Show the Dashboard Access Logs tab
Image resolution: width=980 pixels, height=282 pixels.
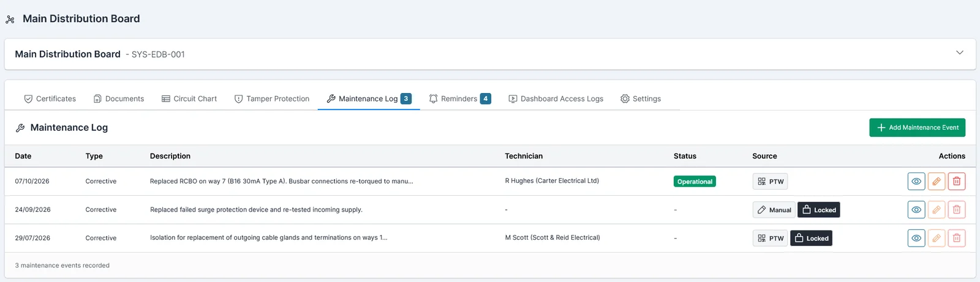tap(556, 98)
